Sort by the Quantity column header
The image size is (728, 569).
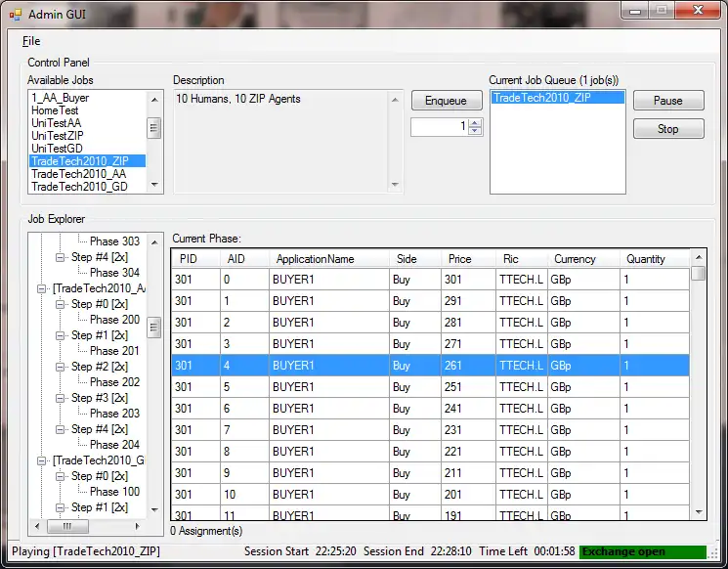(654, 259)
